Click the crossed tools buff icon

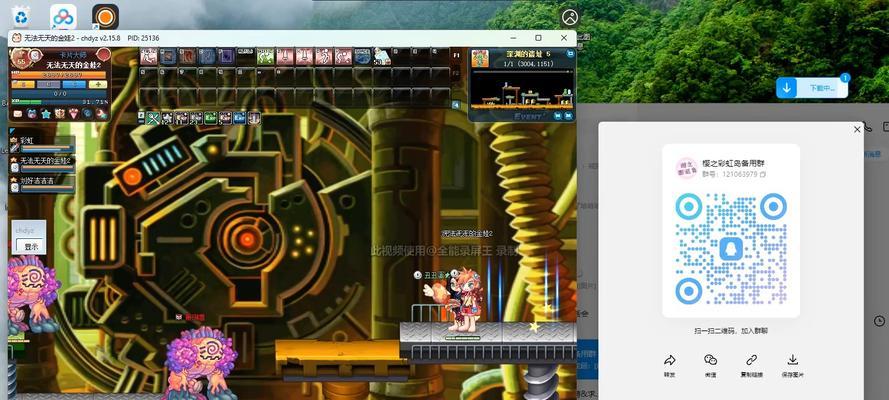pos(153,118)
